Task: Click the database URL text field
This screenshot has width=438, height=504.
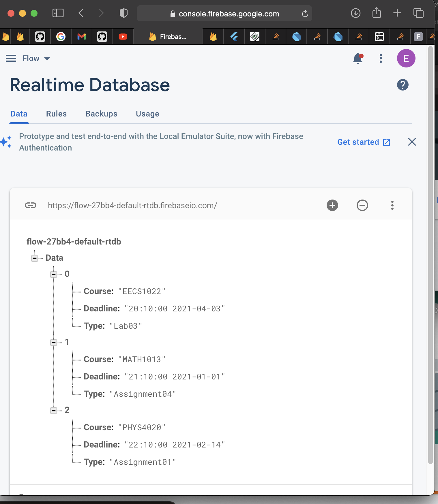Action: tap(132, 205)
